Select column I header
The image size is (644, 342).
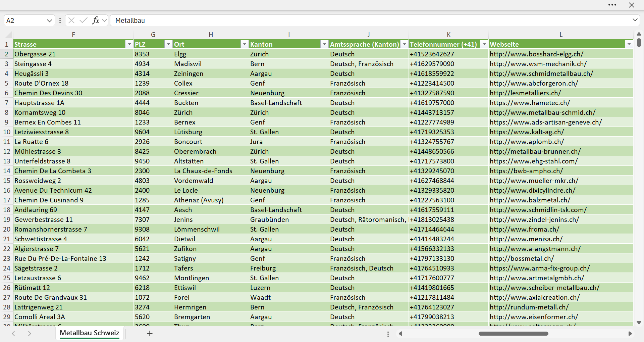(289, 35)
